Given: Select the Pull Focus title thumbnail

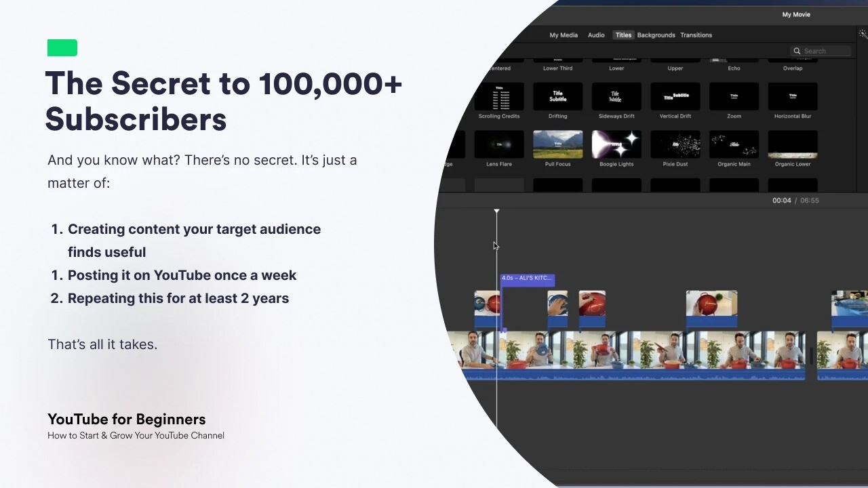Looking at the screenshot, I should point(557,144).
